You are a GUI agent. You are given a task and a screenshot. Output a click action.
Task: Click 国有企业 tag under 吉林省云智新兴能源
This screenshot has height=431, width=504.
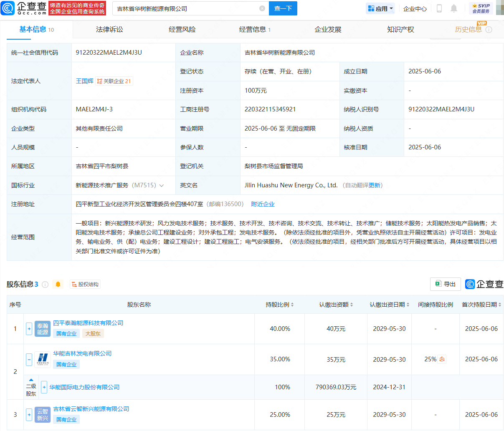(x=66, y=419)
